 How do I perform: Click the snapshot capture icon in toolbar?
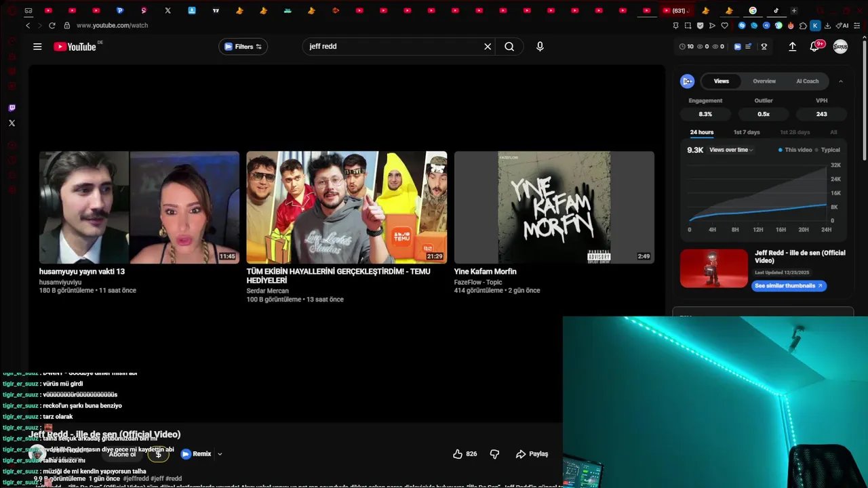tap(688, 26)
